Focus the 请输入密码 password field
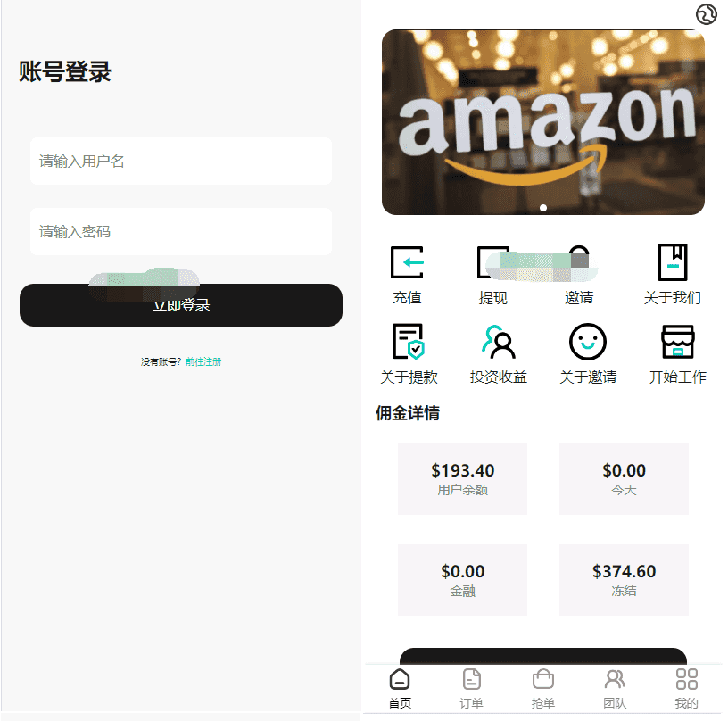This screenshot has width=728, height=721. pos(181,232)
